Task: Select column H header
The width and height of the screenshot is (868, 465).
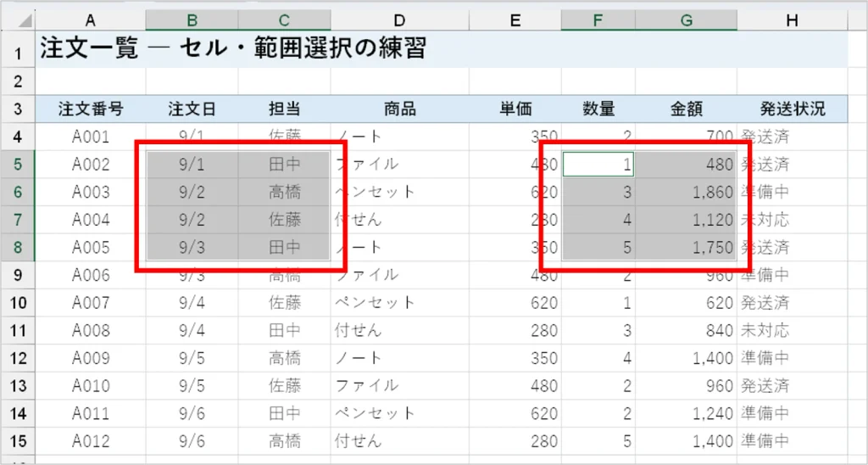Action: point(793,21)
